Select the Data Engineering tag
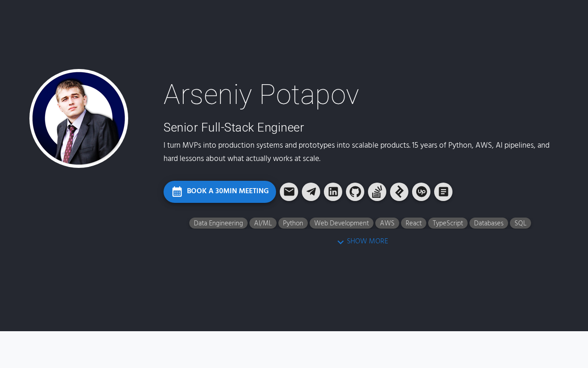Viewport: 588px width, 368px height. (x=218, y=223)
